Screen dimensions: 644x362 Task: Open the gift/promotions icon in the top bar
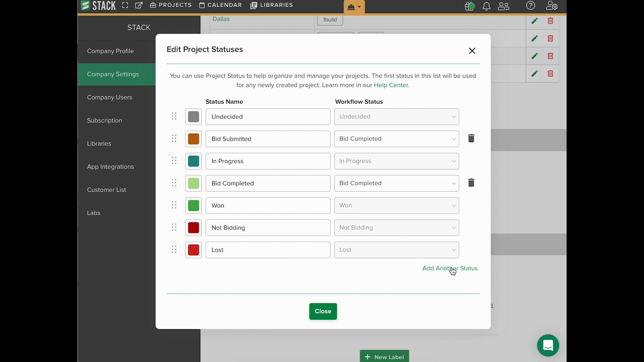coord(469,6)
